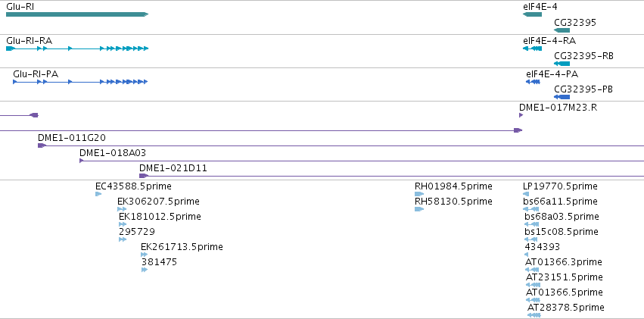Screen dimensions: 644x319
Task: Select the CG32395-PB protein glyph
Action: point(562,97)
